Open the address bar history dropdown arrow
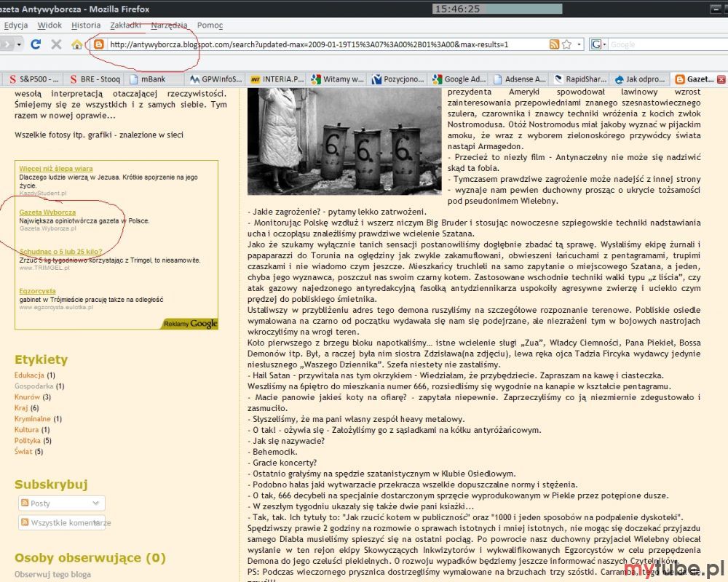 coord(579,44)
